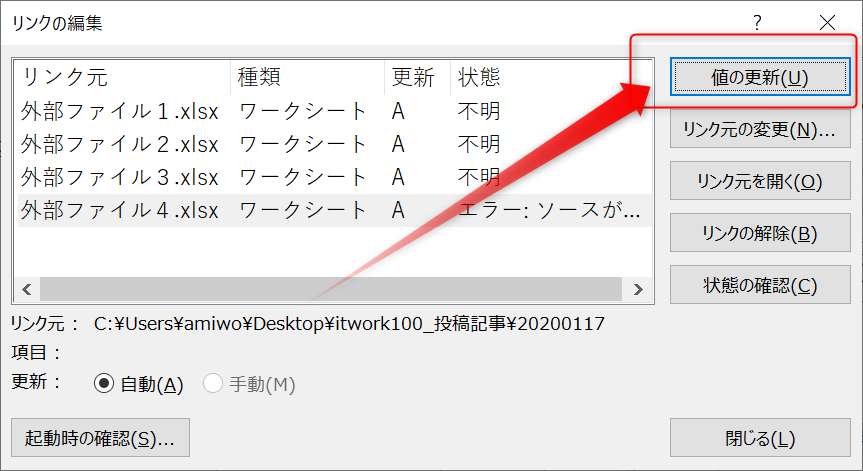Screen dimensions: 863x471
Task: Select 外部ファイル１.xlsx in the list
Action: pyautogui.click(x=120, y=111)
